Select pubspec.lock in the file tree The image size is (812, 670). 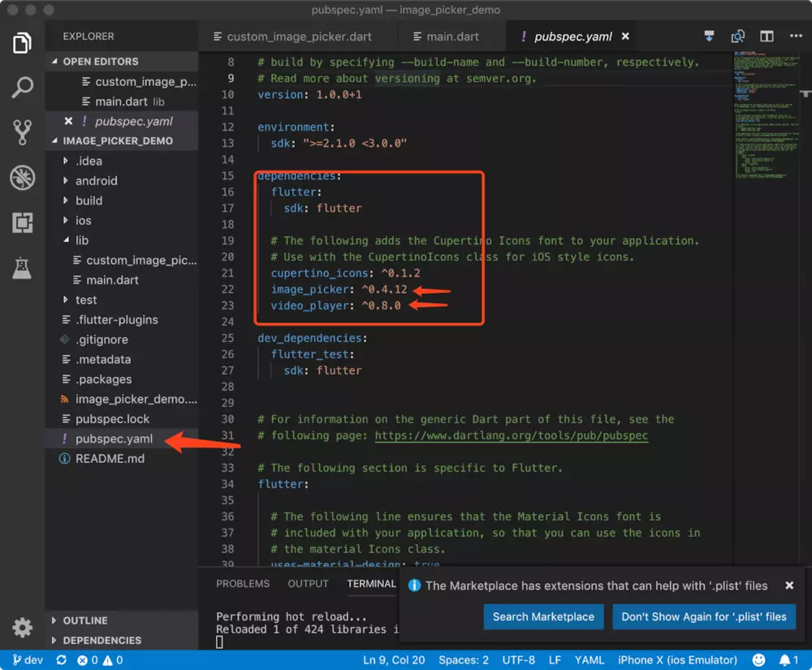112,419
